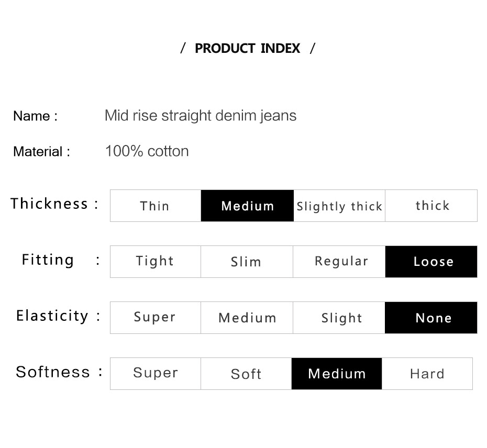
Task: Pick the thick option in Thickness
Action: (431, 206)
